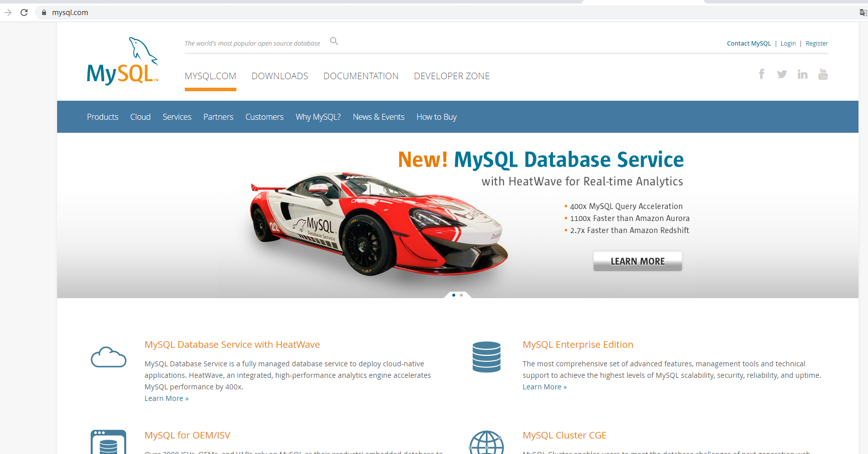Click the translate icon in the address bar
868x454 pixels.
(x=863, y=12)
